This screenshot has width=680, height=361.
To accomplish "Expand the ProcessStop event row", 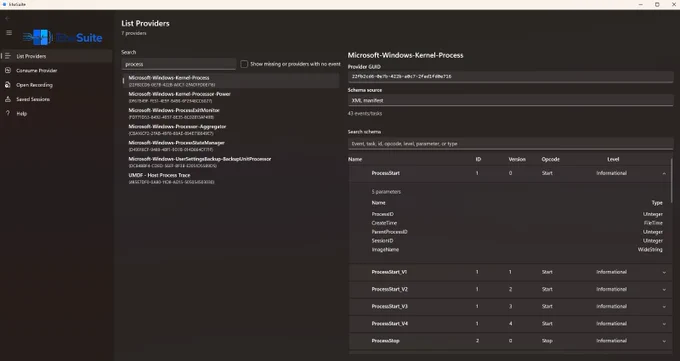I will pos(664,341).
